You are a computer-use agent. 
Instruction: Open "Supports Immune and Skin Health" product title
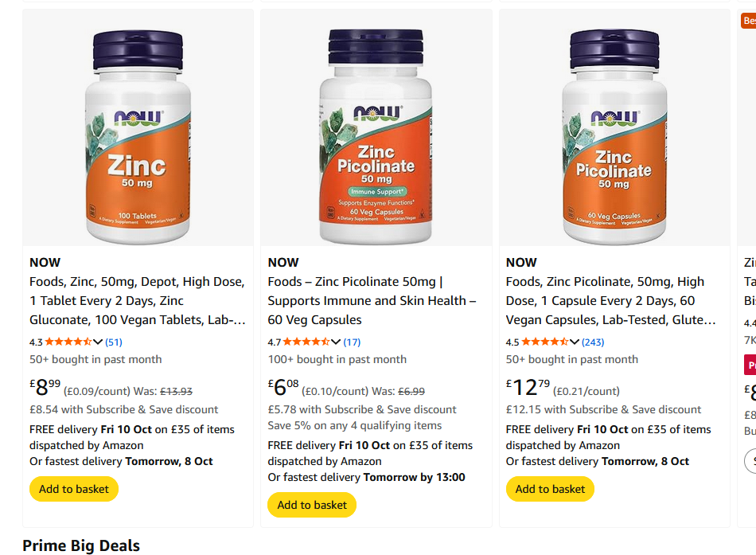pos(372,301)
